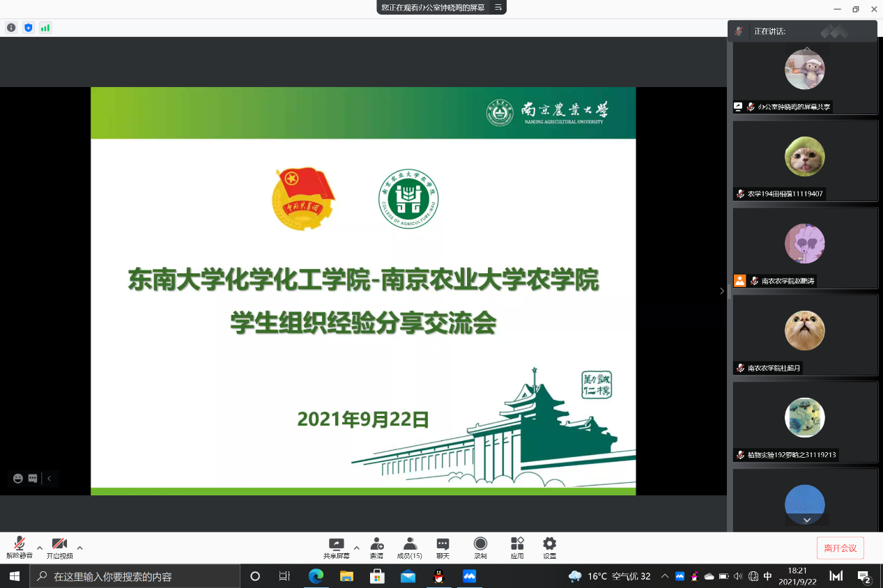Turn on camera via 开启视频
Image resolution: width=883 pixels, height=588 pixels.
pos(59,544)
